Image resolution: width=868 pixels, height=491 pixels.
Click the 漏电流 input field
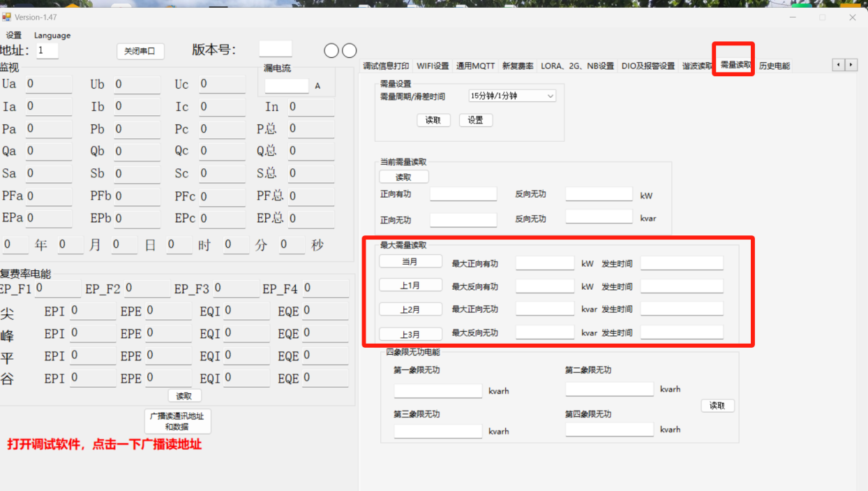click(x=286, y=86)
